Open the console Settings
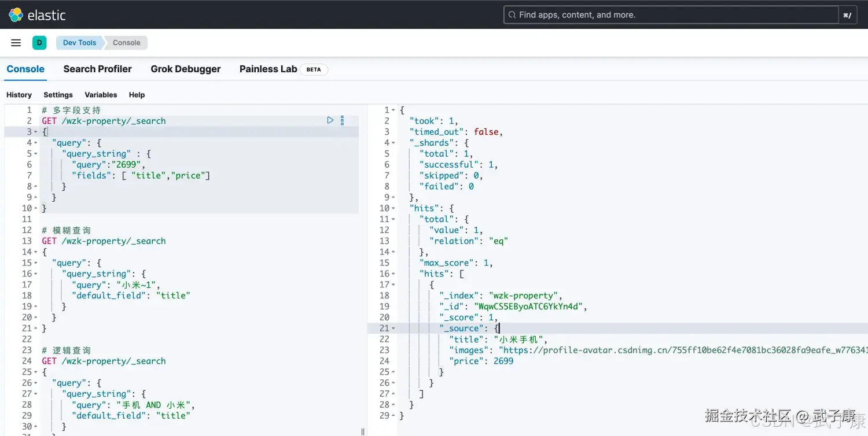This screenshot has height=436, width=868. click(58, 94)
